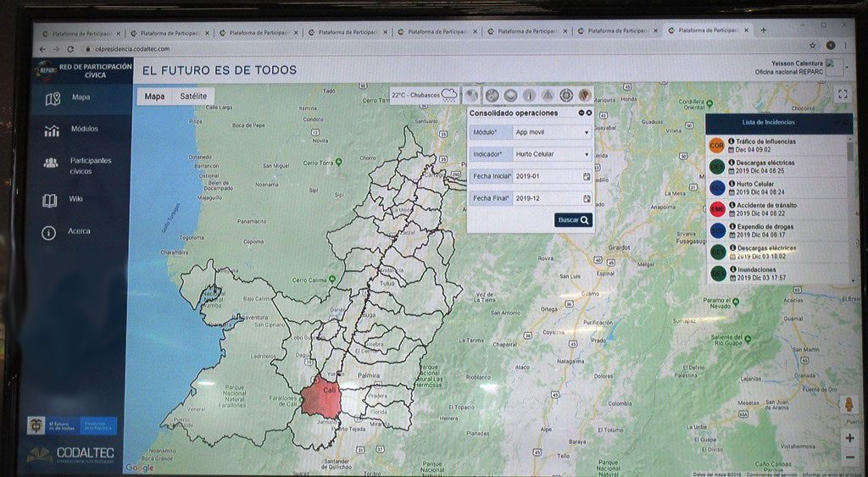Expand the Indicador dropdown
Screen dimensions: 868x477
(x=552, y=154)
